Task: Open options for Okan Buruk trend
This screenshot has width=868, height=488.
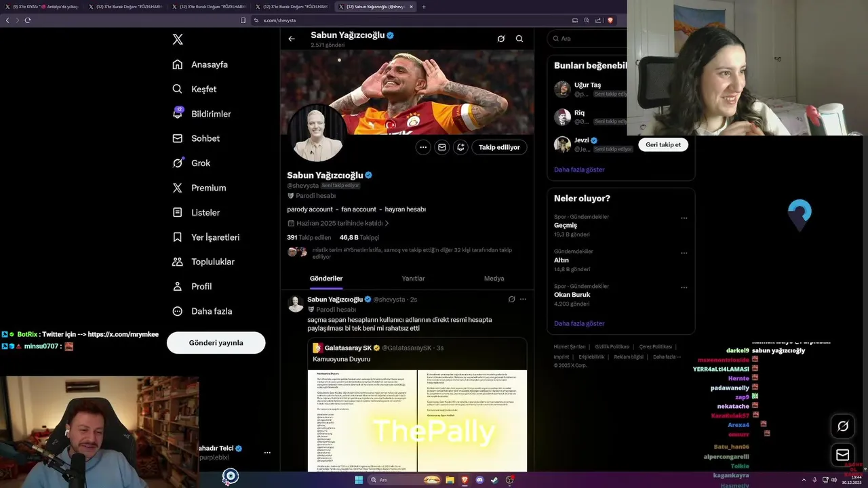Action: click(684, 287)
